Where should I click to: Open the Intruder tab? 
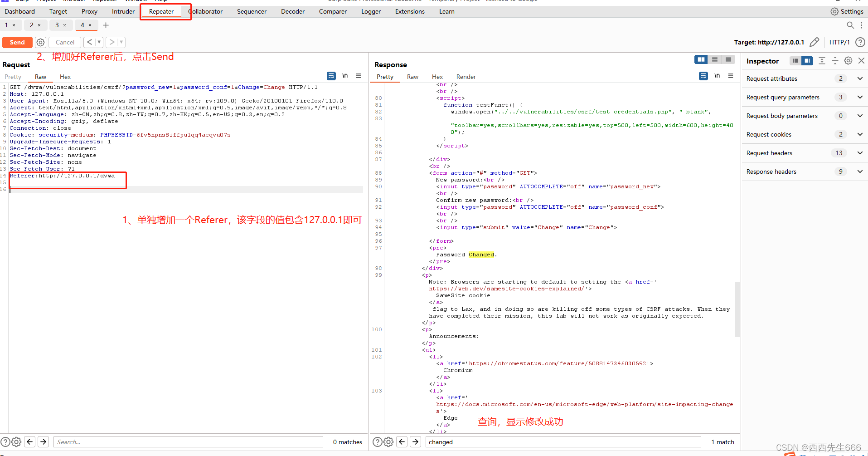(x=123, y=11)
